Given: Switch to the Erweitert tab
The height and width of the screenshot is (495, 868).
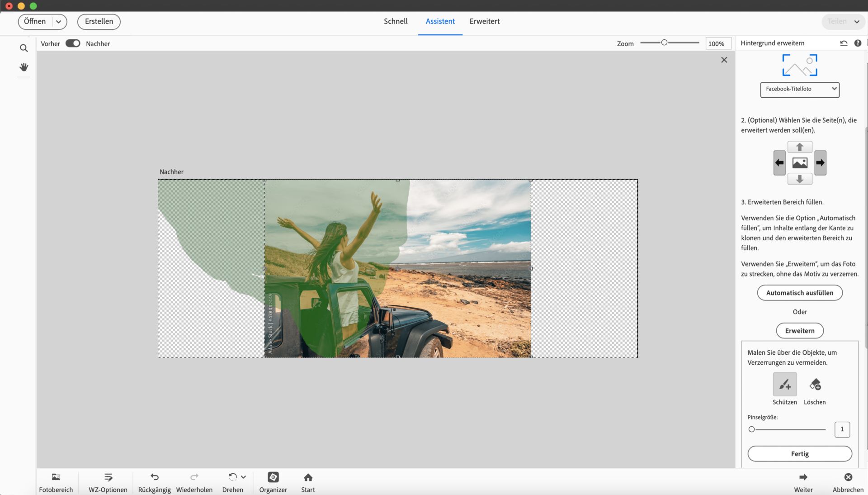Looking at the screenshot, I should [x=484, y=21].
